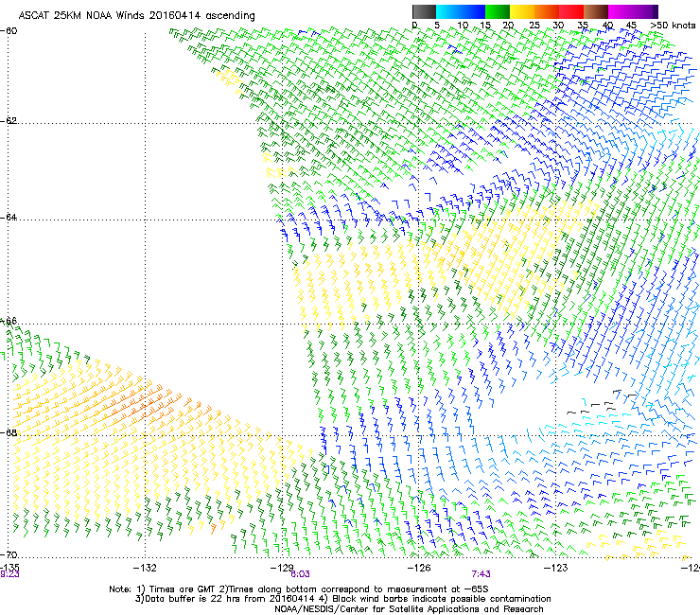Click the orange 25-30 knots legend segment
Viewport: 700px width, 615px height.
point(547,11)
